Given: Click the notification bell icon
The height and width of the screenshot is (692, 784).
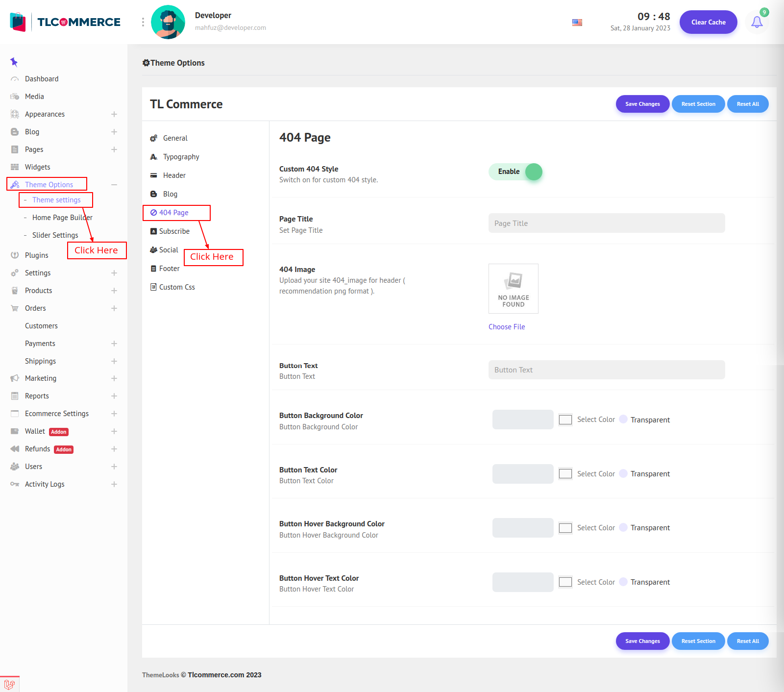Looking at the screenshot, I should [757, 22].
